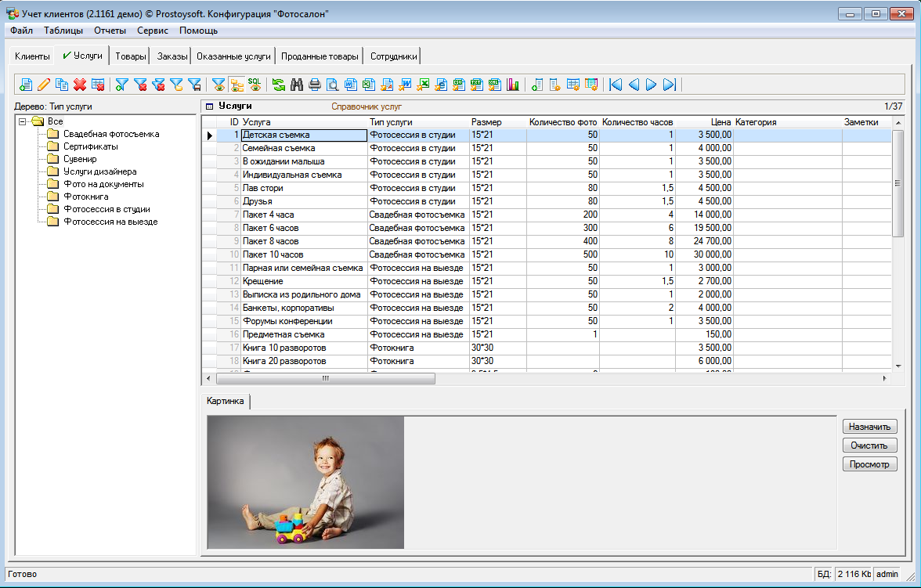921x588 pixels.
Task: Go to previous record arrow
Action: [634, 85]
